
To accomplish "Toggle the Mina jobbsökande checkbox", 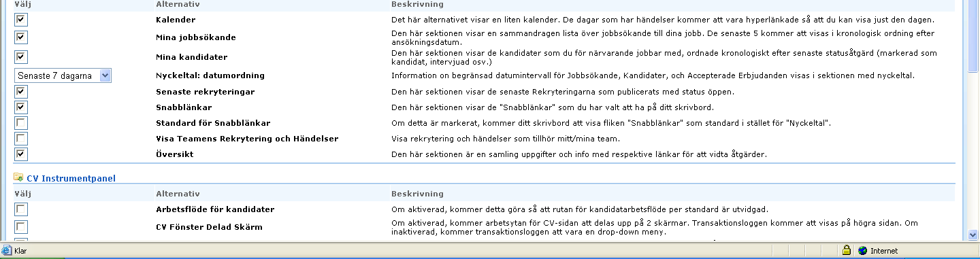I will coord(21,37).
